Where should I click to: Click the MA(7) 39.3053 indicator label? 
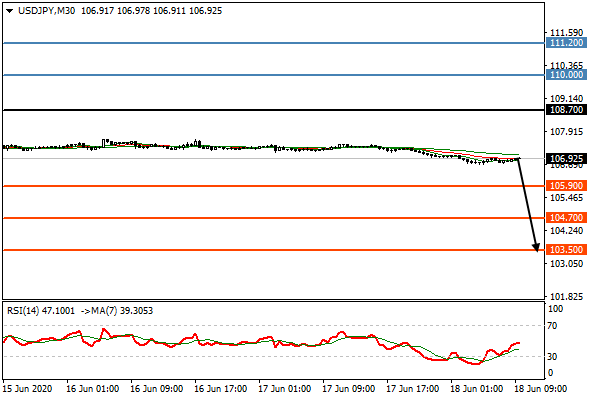coord(122,311)
